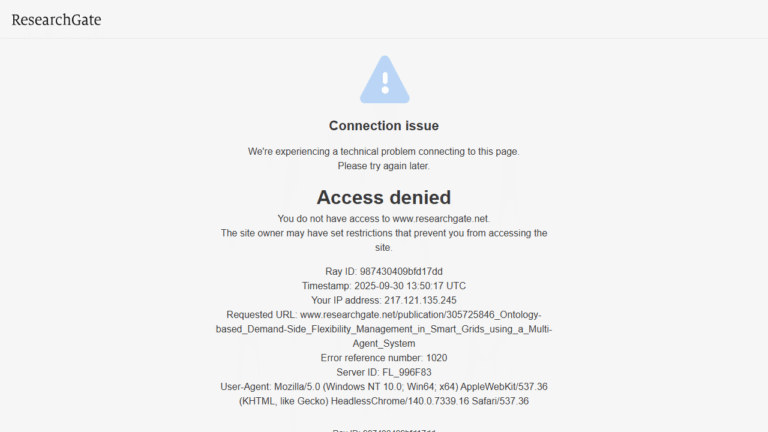
Task: Click the Ray ID value 987430409bfd17dd
Action: tap(401, 271)
